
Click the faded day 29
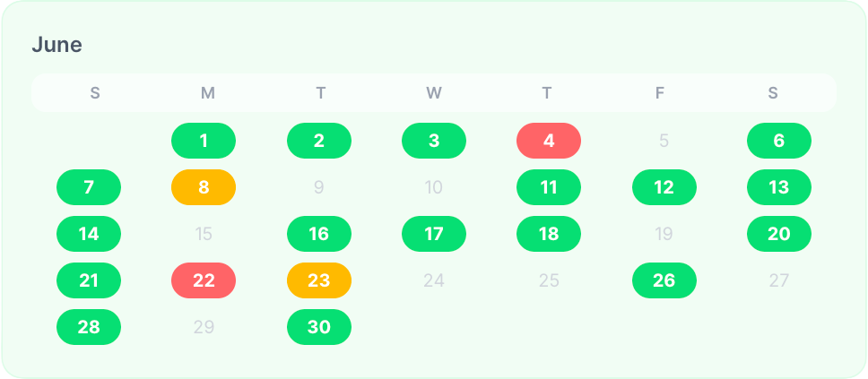point(204,327)
